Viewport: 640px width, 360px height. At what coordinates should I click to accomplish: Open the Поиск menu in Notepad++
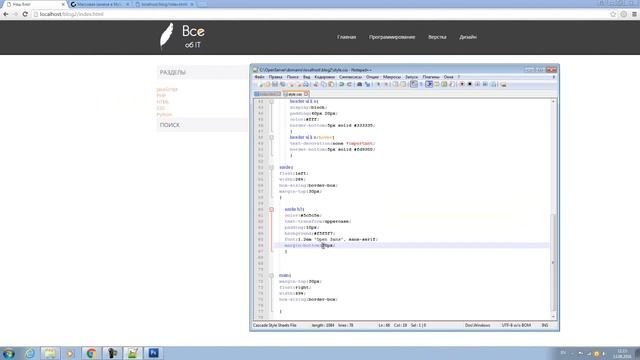point(293,77)
